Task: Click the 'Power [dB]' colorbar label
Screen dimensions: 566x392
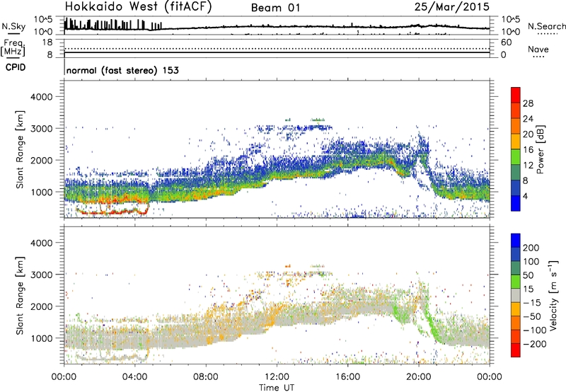Action: click(x=540, y=149)
